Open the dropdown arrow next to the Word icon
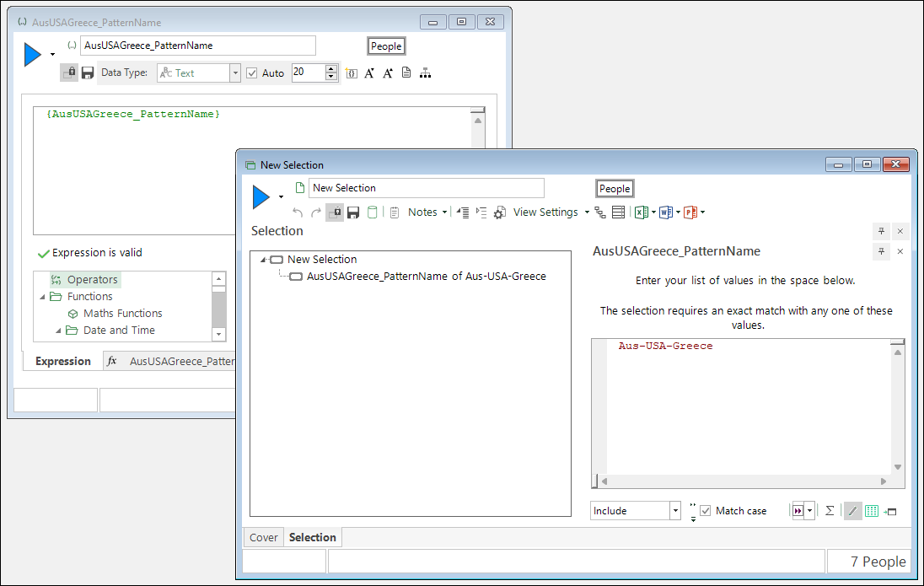Image resolution: width=924 pixels, height=586 pixels. tap(678, 212)
